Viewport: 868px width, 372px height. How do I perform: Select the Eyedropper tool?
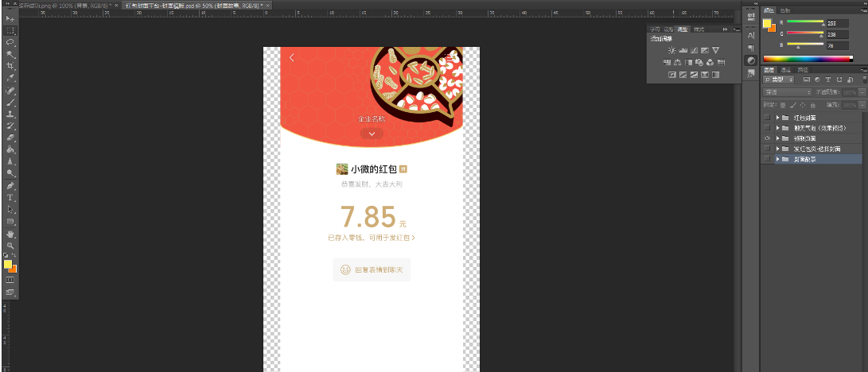10,77
